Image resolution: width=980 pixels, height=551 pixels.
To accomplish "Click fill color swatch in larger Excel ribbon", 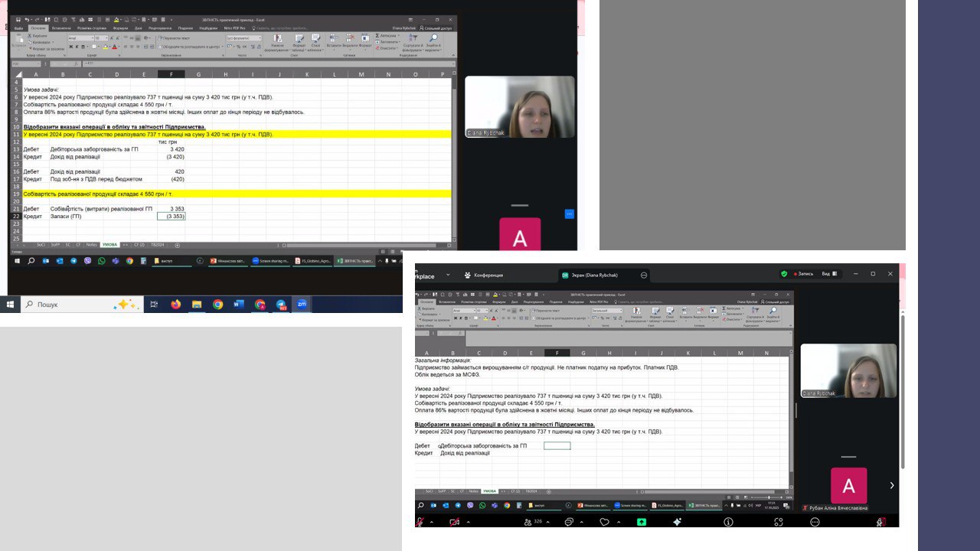I will click(106, 47).
